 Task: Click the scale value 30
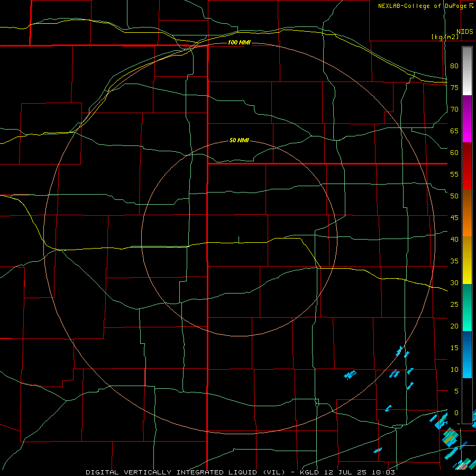[454, 283]
